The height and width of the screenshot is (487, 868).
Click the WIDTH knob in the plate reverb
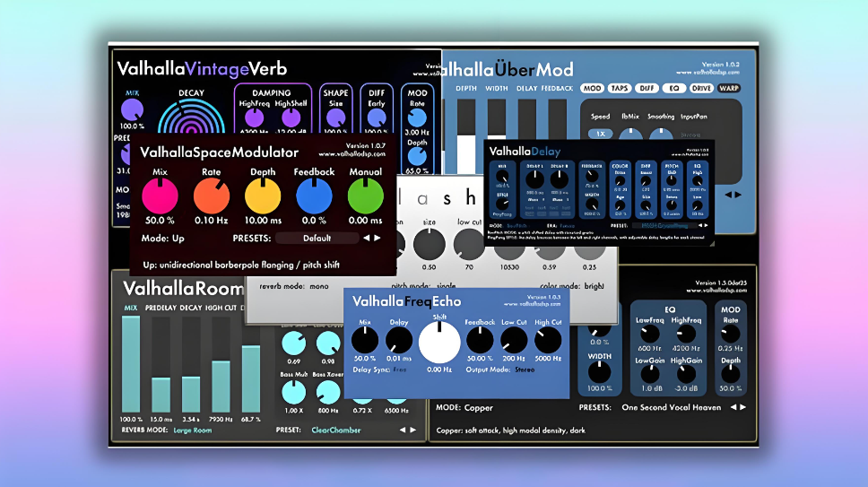tap(599, 372)
